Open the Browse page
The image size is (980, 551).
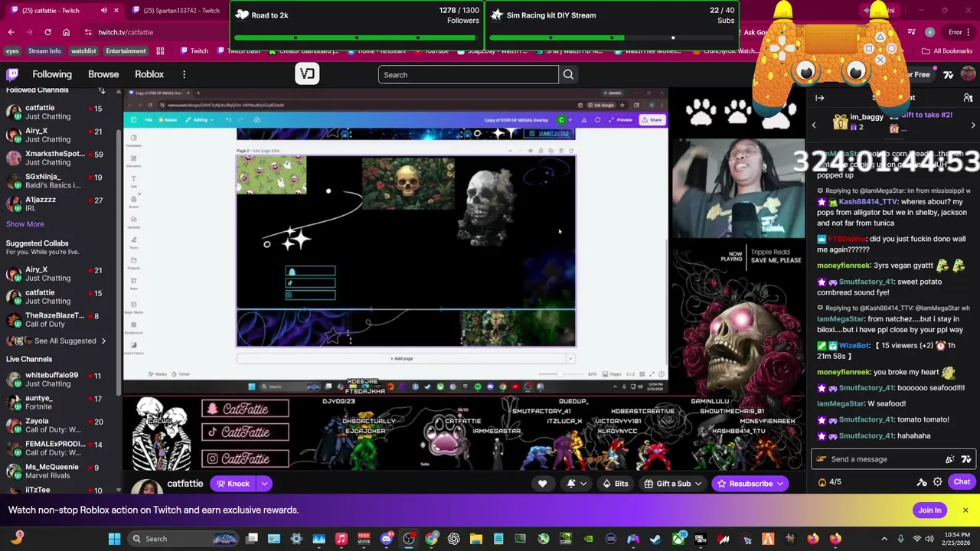coord(103,74)
